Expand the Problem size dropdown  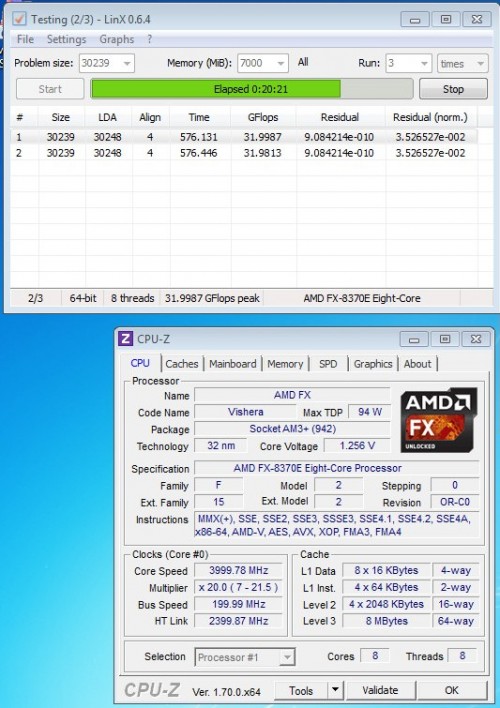(x=127, y=63)
